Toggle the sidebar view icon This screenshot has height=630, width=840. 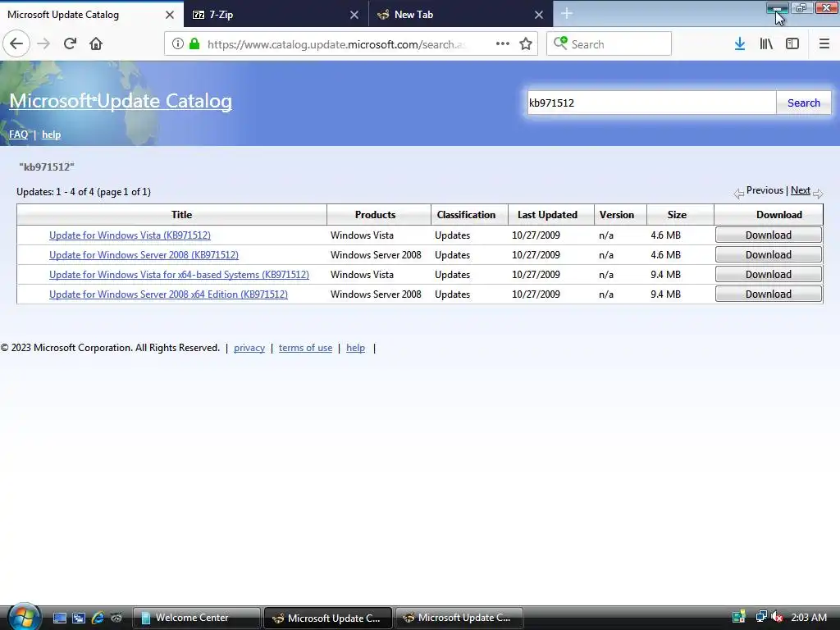pyautogui.click(x=792, y=43)
